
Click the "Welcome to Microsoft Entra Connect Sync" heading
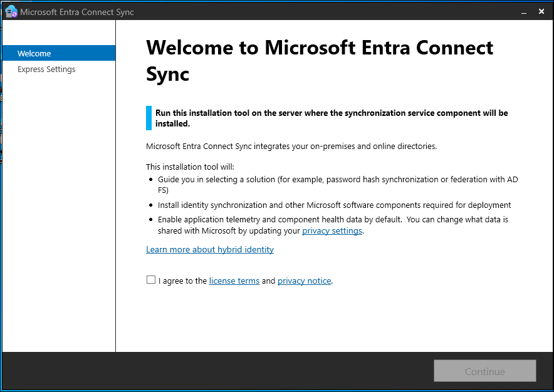pos(319,60)
